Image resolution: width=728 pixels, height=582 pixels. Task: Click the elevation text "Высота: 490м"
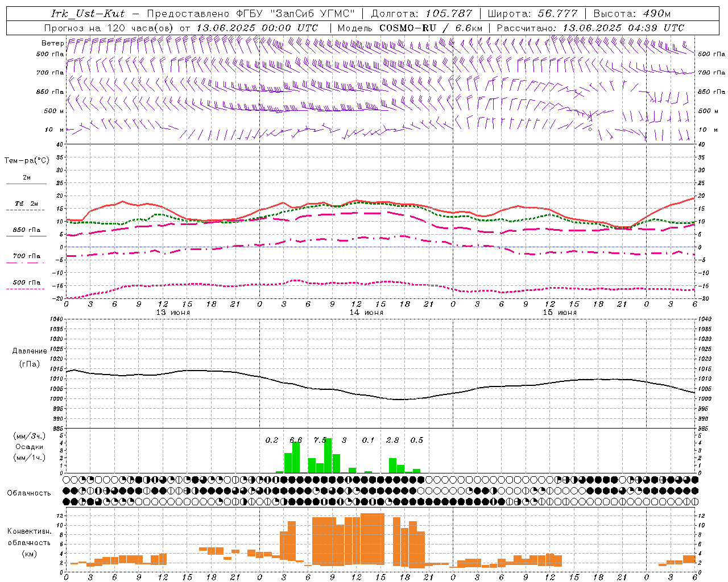tap(632, 14)
